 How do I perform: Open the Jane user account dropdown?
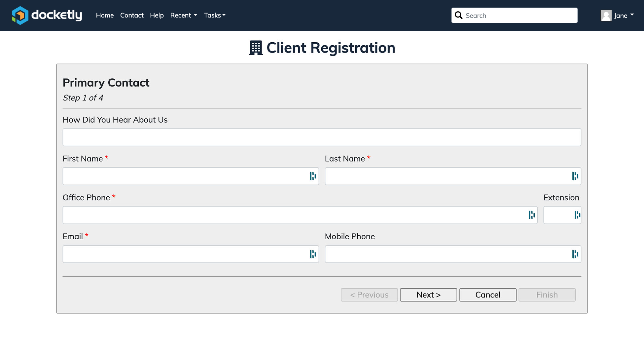click(624, 15)
